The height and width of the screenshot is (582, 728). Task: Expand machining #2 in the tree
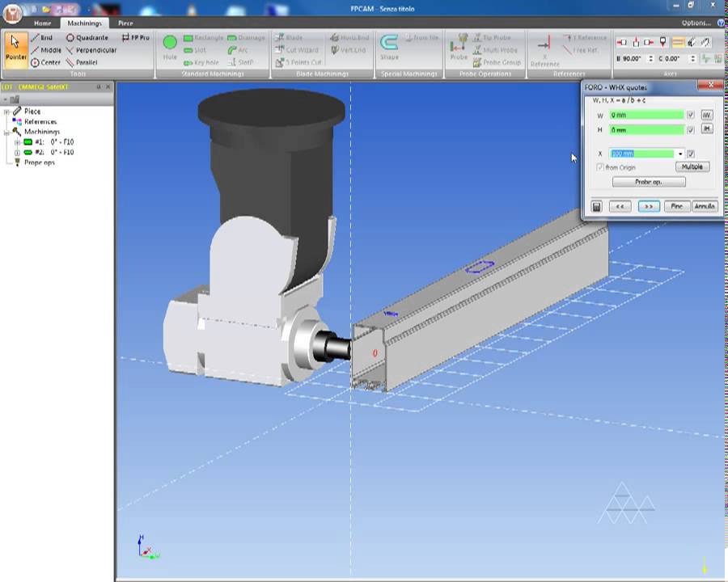(x=17, y=153)
